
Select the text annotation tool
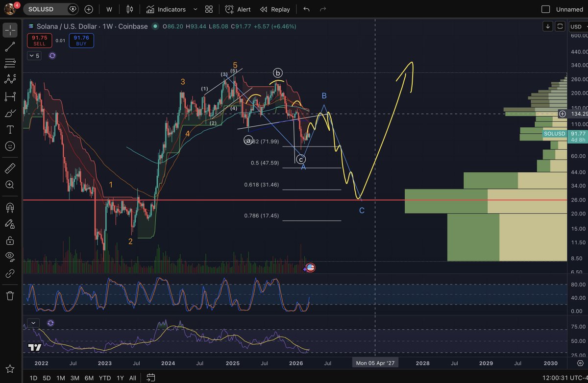pos(10,129)
